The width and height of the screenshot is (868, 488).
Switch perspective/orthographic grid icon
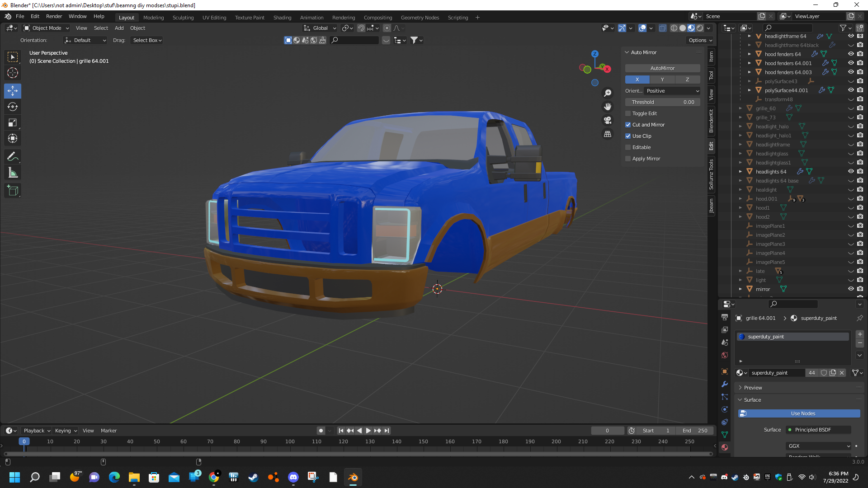608,134
